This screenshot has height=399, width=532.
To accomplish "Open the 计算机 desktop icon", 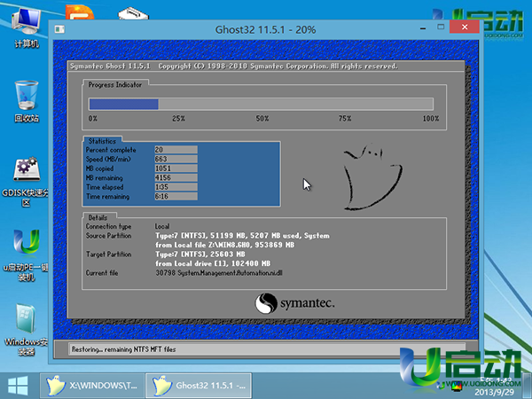I will 26,27.
